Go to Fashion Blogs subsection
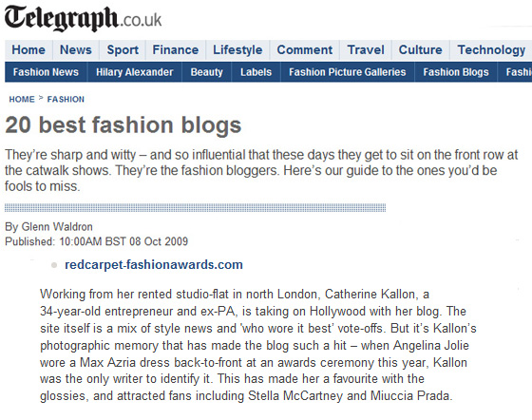532x420 pixels. tap(456, 72)
